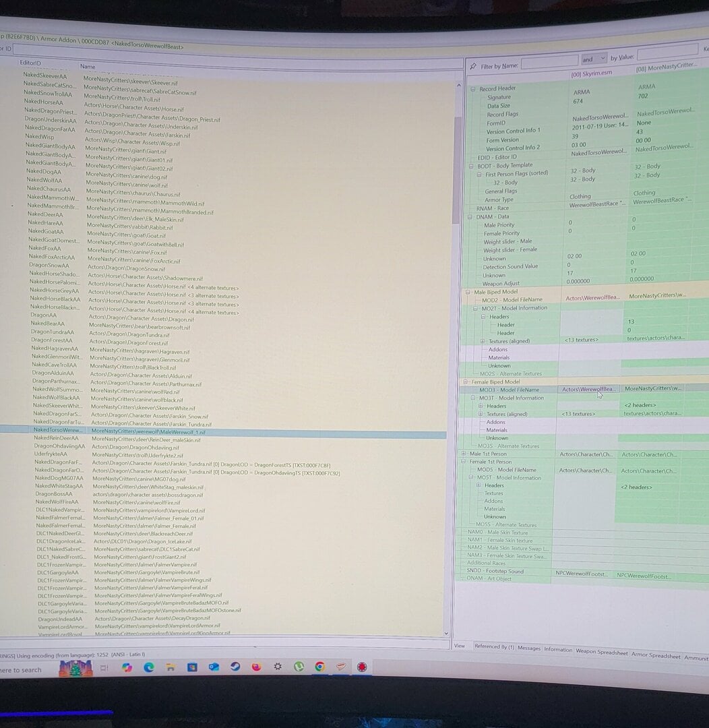Focus the Filter by Name field
The width and height of the screenshot is (709, 728).
[549, 62]
